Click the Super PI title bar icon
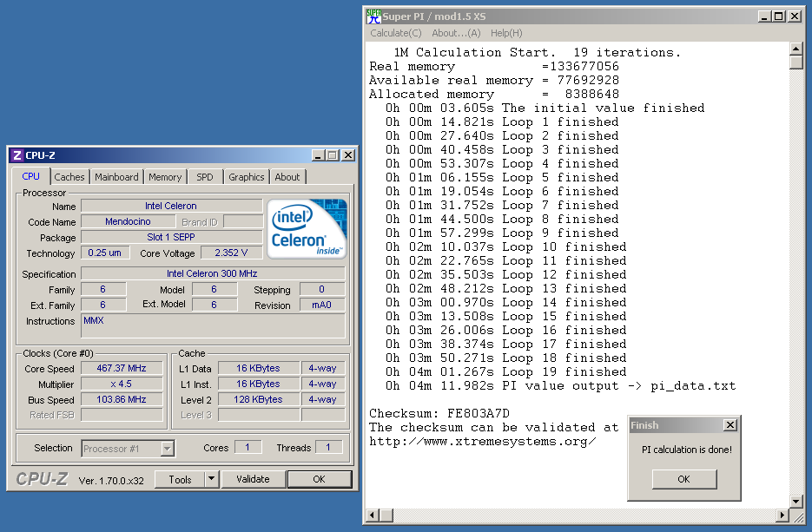This screenshot has width=812, height=532. coord(373,16)
